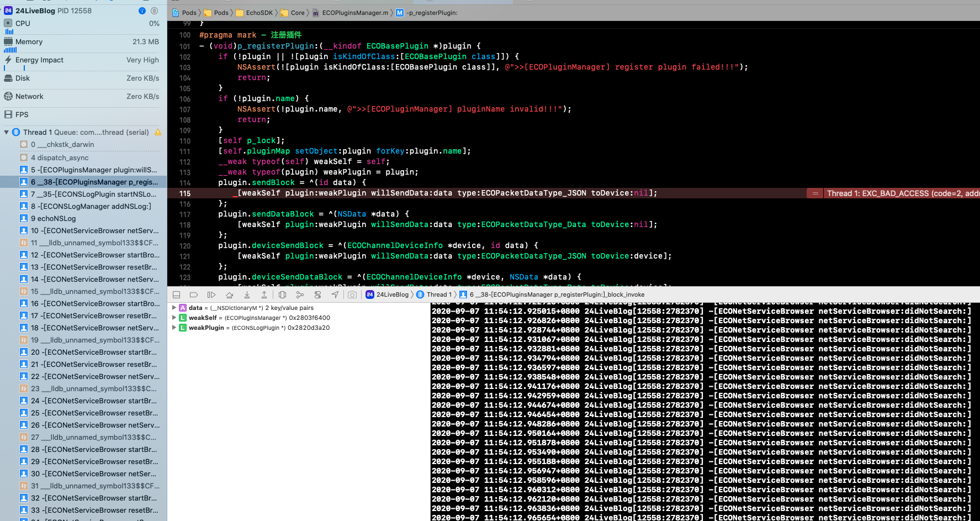Open the -p_registerPlugin: method breadcrumb

(427, 13)
